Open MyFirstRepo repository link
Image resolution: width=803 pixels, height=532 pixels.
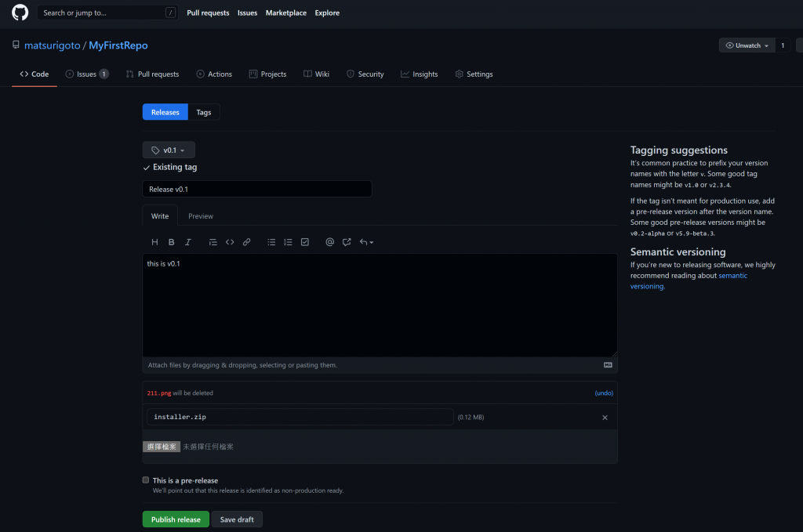(118, 45)
